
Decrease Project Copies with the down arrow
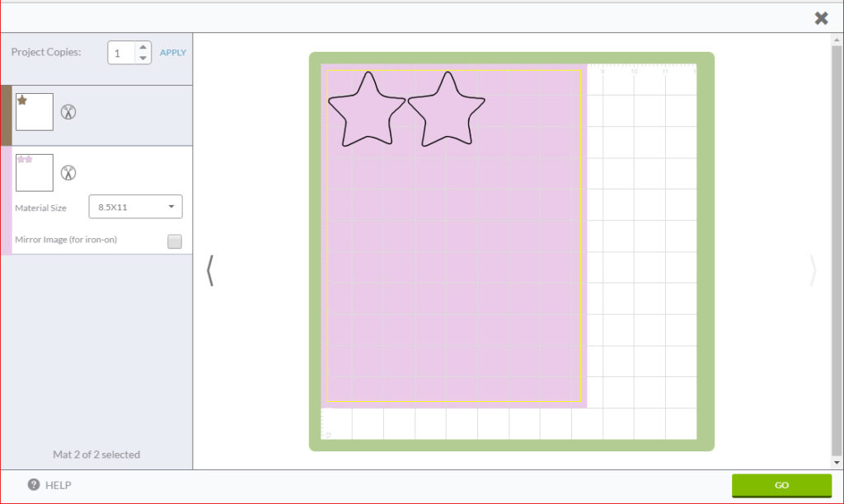(143, 58)
